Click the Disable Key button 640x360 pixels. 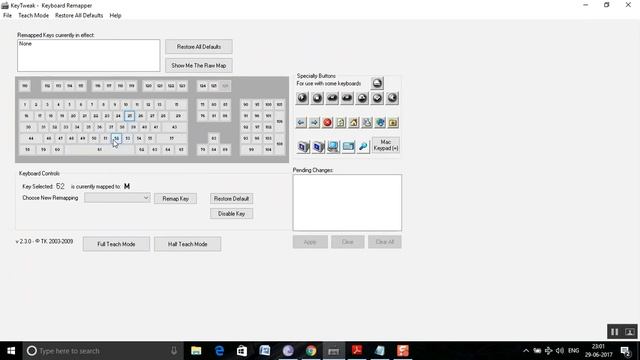[231, 214]
